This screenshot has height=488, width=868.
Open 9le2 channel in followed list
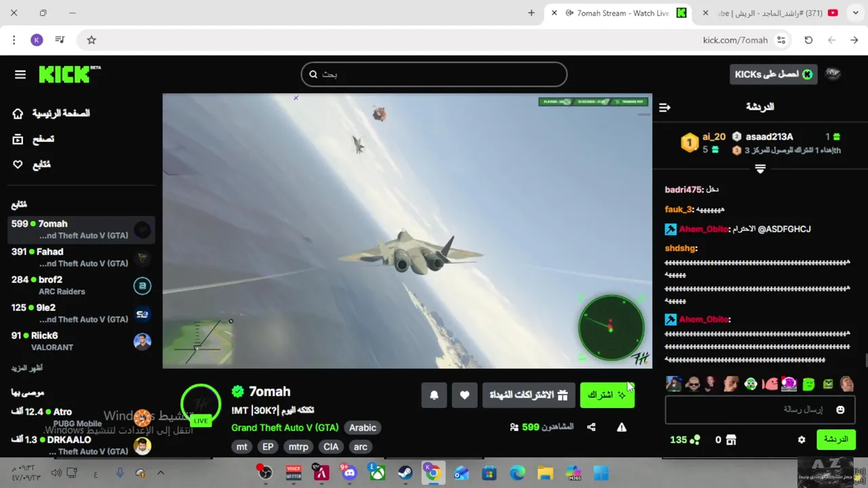pos(81,313)
